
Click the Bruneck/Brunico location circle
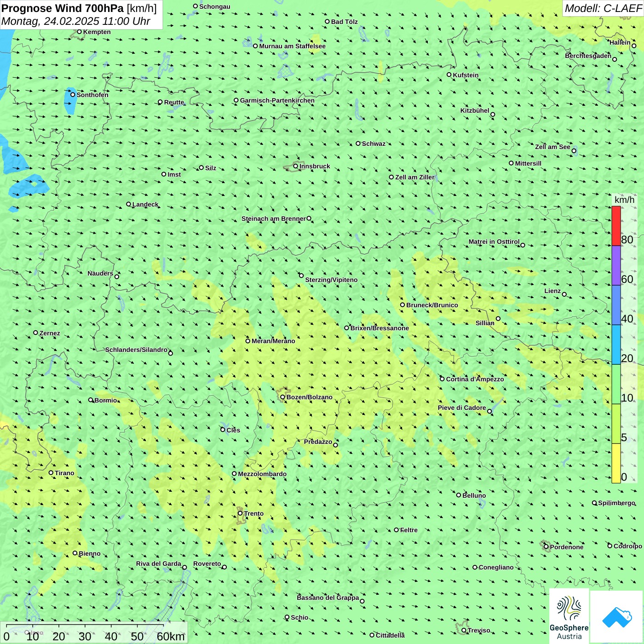pos(402,305)
